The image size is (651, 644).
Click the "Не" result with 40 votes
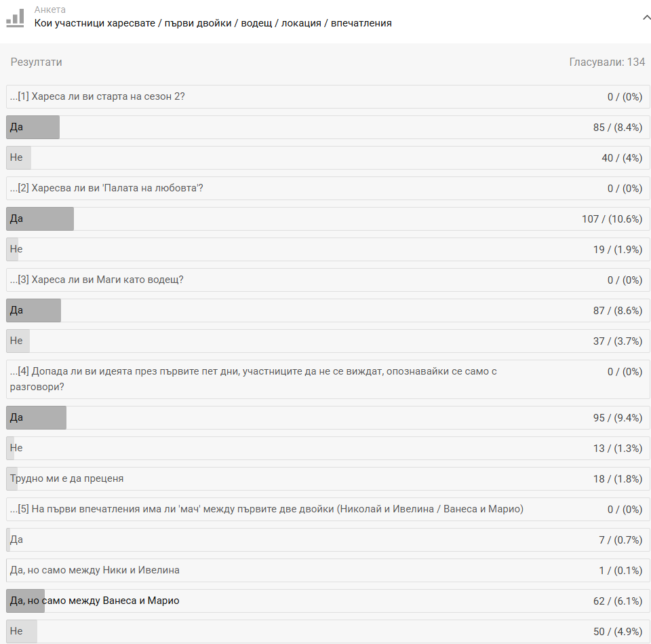16,158
